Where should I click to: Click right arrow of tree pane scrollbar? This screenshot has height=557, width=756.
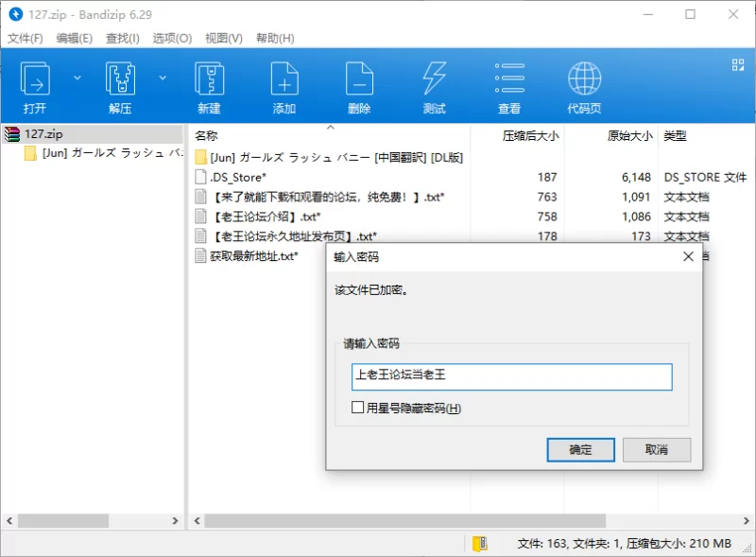click(x=175, y=521)
